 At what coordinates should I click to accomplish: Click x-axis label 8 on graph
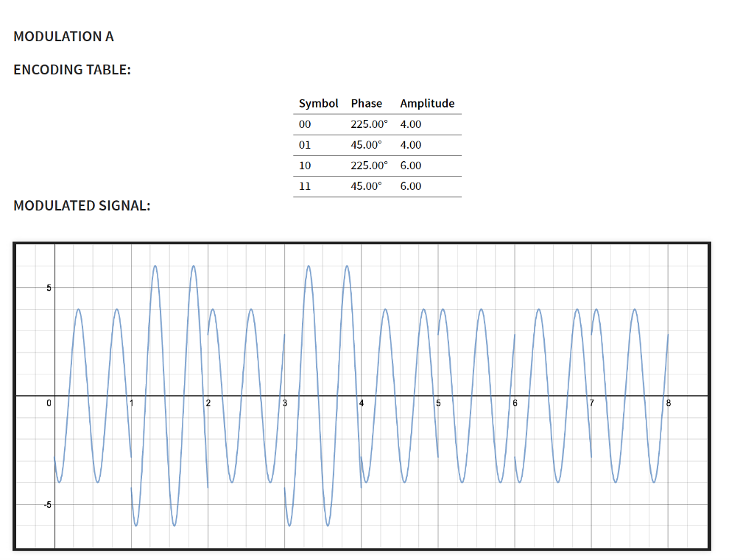coord(669,403)
